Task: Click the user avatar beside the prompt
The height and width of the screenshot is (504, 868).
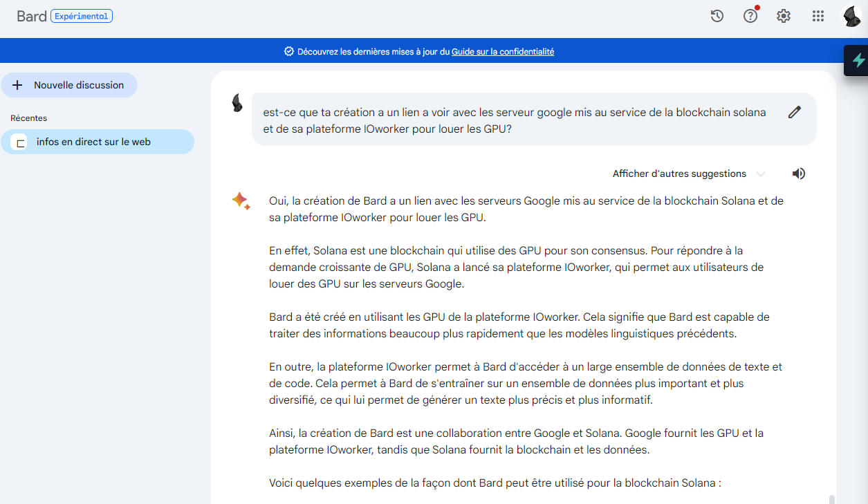Action: click(237, 104)
